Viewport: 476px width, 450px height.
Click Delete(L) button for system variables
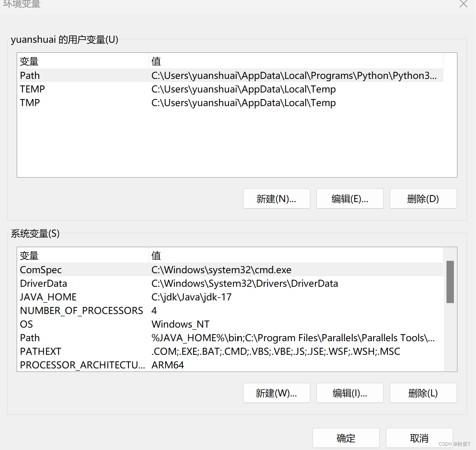(423, 393)
